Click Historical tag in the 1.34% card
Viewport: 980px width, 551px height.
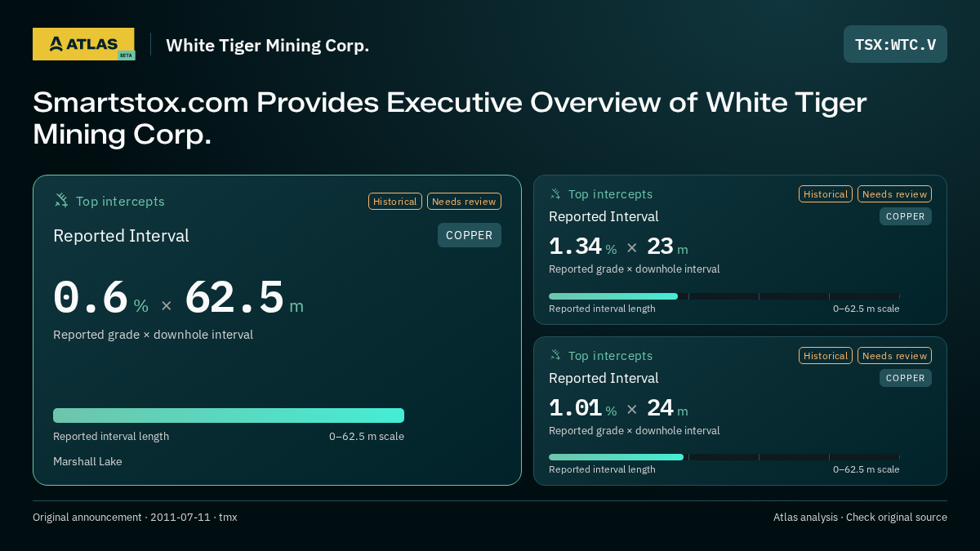tap(826, 194)
